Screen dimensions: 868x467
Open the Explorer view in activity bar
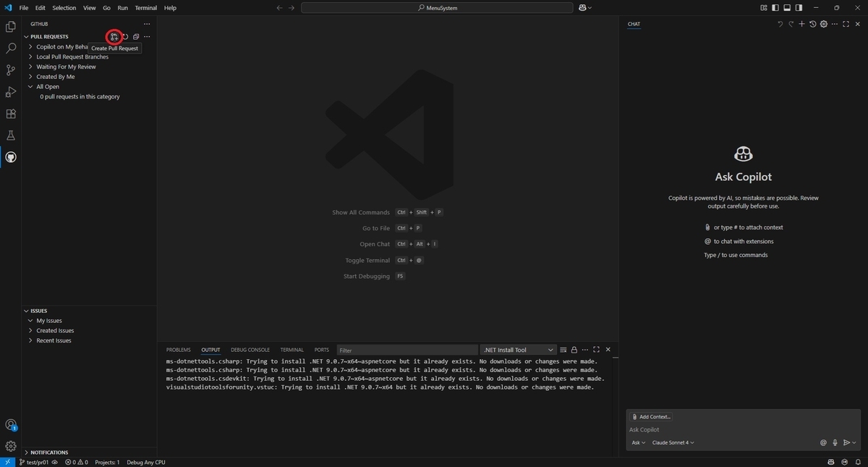coord(11,27)
